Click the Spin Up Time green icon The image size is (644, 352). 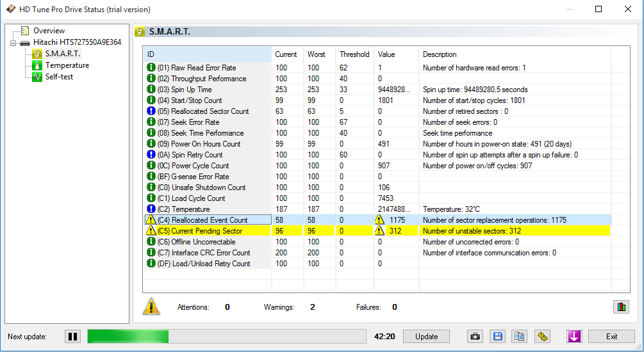coord(151,89)
